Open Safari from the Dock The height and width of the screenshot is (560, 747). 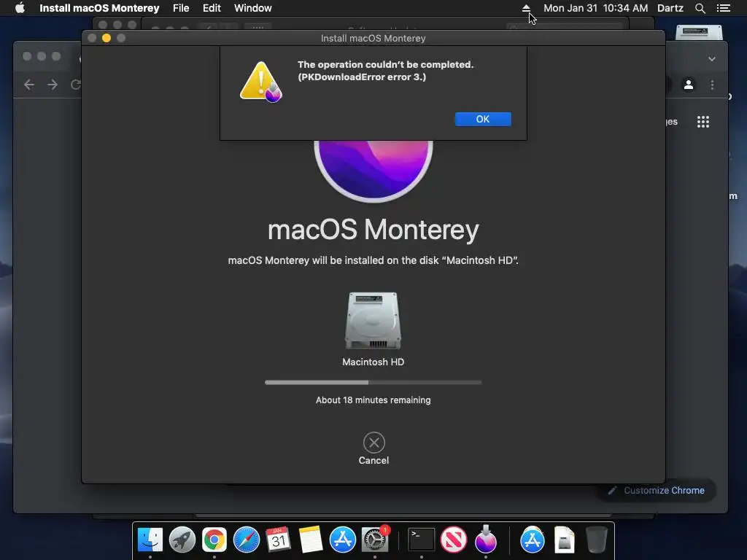(x=247, y=540)
